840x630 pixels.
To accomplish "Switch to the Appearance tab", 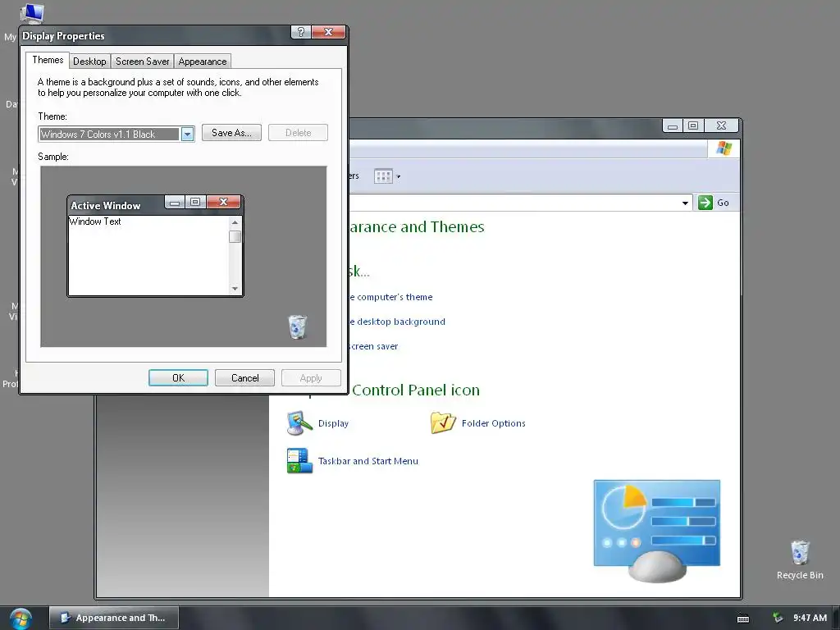I will click(203, 61).
